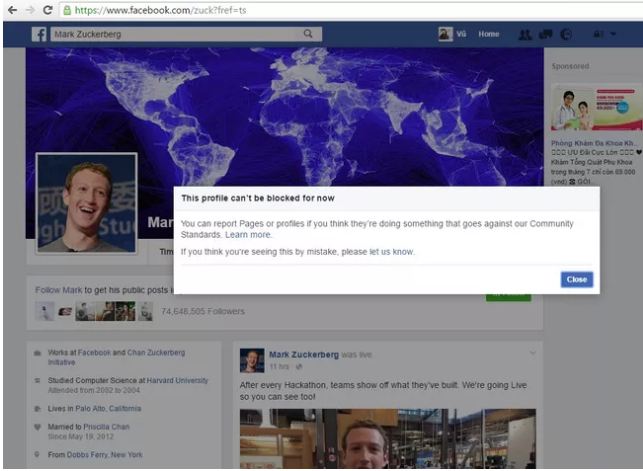Open the world map cover photo
The image size is (643, 471).
coord(285,117)
